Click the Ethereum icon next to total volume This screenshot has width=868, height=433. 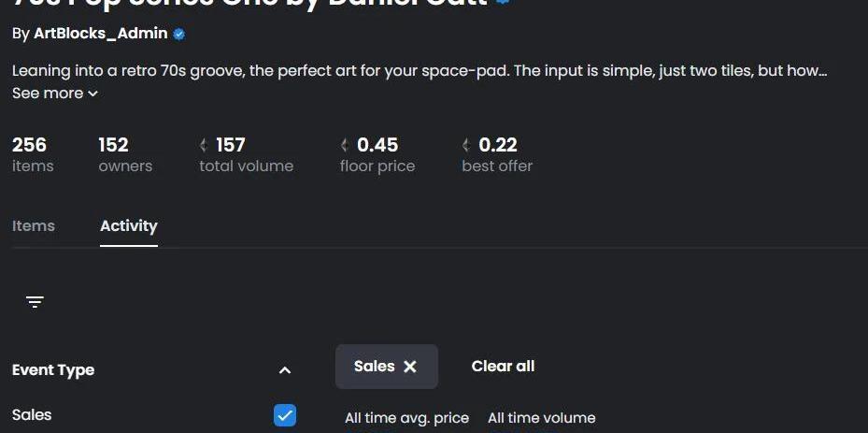204,145
